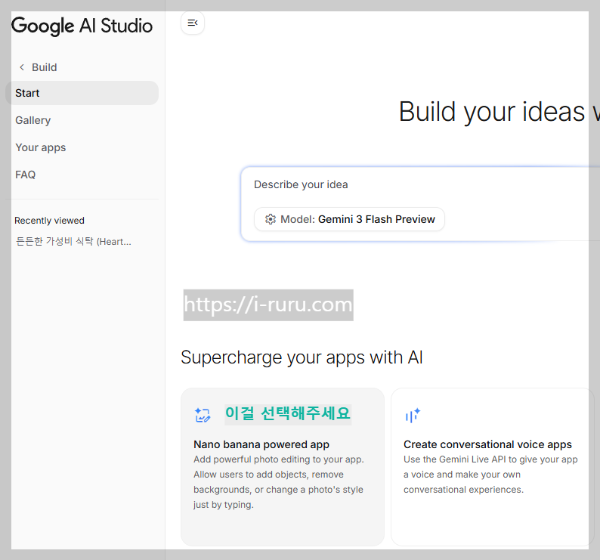Click the Recently viewed heading
Viewport: 600px width, 560px height.
click(49, 220)
